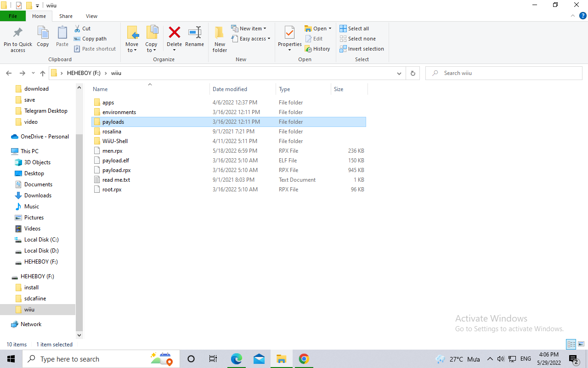This screenshot has height=368, width=588.
Task: Sort by Name column header
Action: [149, 89]
